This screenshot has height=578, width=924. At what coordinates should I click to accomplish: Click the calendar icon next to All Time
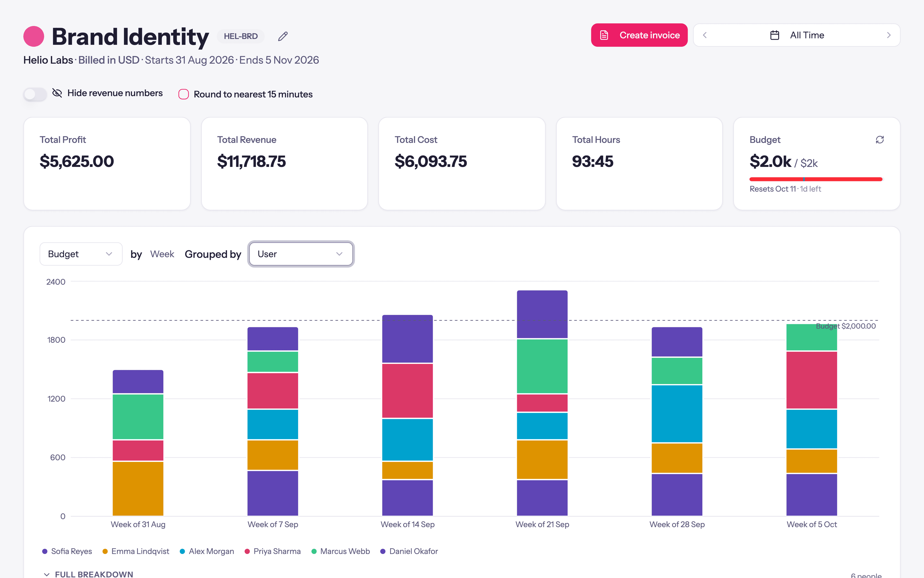tap(775, 35)
